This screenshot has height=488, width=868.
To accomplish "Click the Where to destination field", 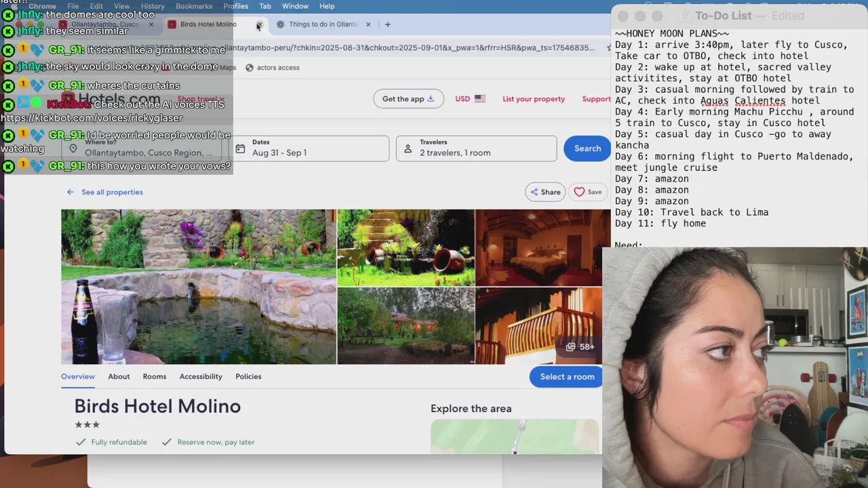I will pyautogui.click(x=141, y=148).
